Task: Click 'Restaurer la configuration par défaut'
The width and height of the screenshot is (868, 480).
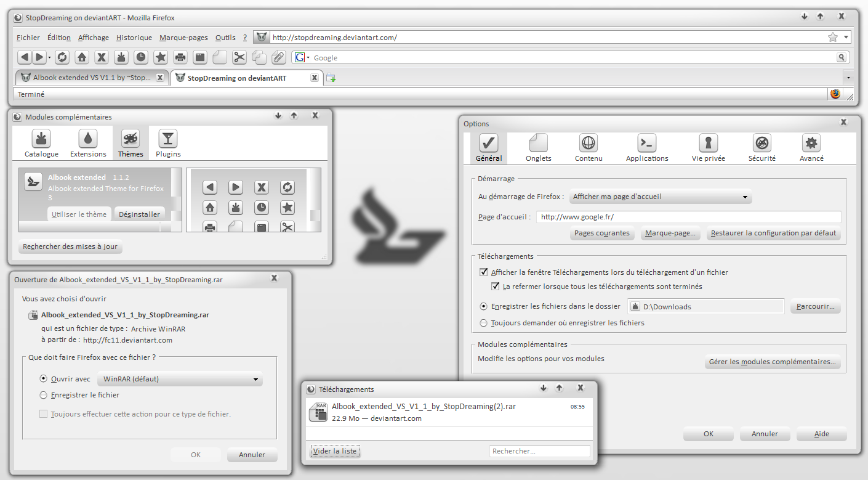Action: coord(774,234)
